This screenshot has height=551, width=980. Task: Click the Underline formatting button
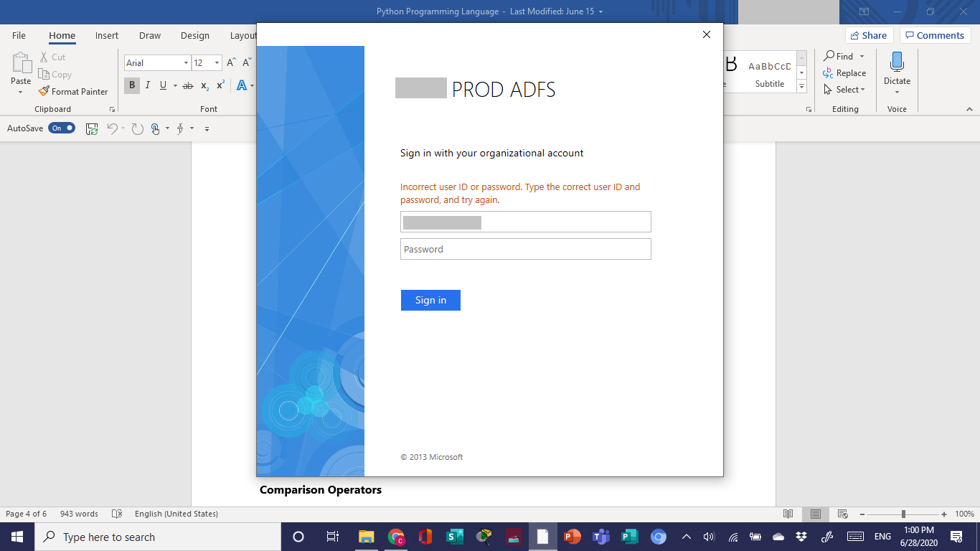coord(164,85)
